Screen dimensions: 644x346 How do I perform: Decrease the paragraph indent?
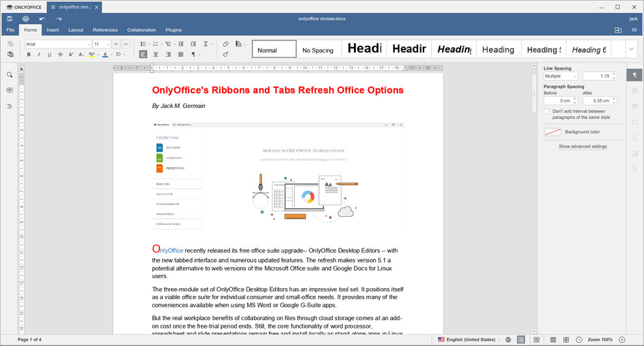tap(181, 44)
